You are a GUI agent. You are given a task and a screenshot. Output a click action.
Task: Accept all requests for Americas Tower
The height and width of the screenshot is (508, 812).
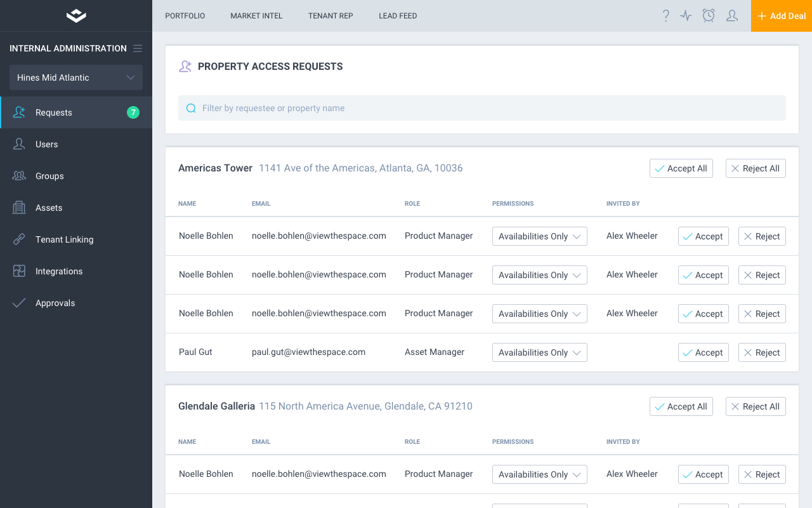tap(681, 168)
